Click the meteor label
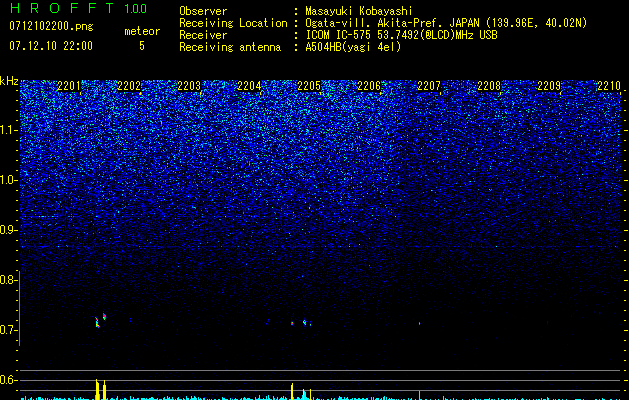629x400 pixels. pos(142,31)
